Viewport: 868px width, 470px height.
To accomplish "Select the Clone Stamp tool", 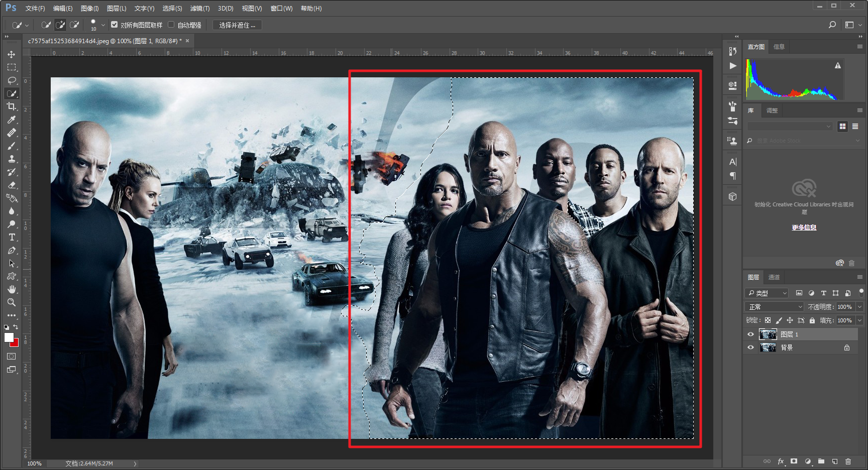I will (12, 159).
